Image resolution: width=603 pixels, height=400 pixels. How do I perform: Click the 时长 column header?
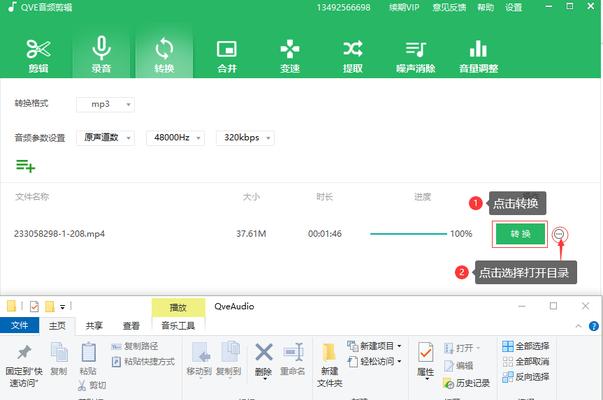point(325,197)
